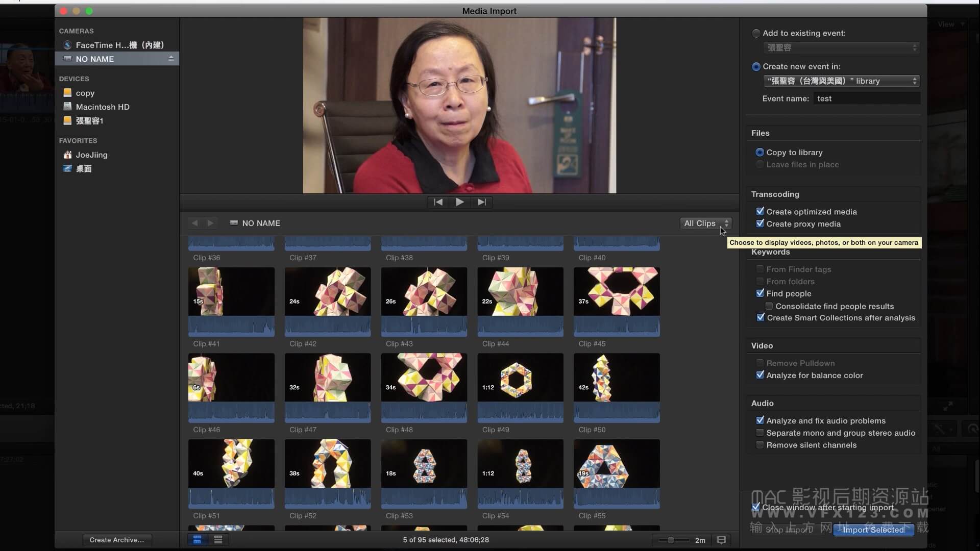Select Clip #46 thumbnail
Image resolution: width=980 pixels, height=551 pixels.
pyautogui.click(x=231, y=387)
